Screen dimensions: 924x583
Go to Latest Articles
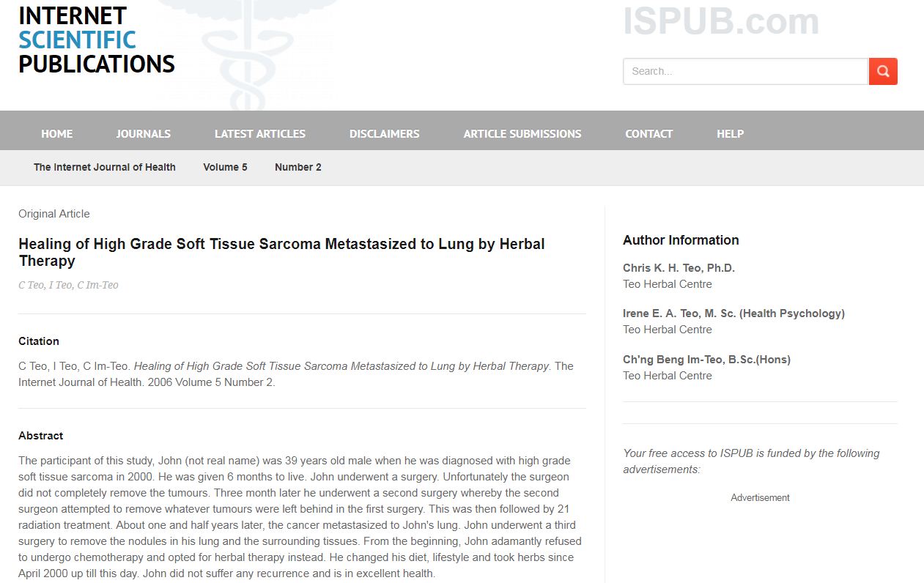pyautogui.click(x=259, y=133)
